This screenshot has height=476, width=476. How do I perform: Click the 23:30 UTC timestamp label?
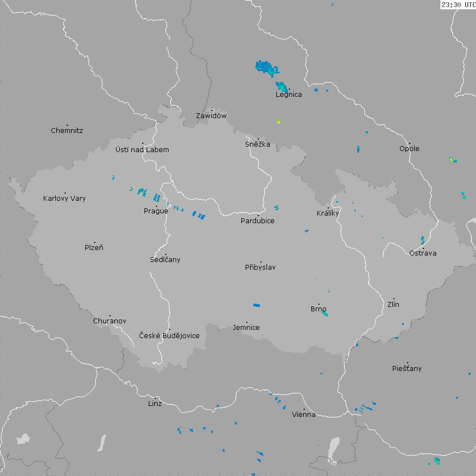tap(458, 4)
